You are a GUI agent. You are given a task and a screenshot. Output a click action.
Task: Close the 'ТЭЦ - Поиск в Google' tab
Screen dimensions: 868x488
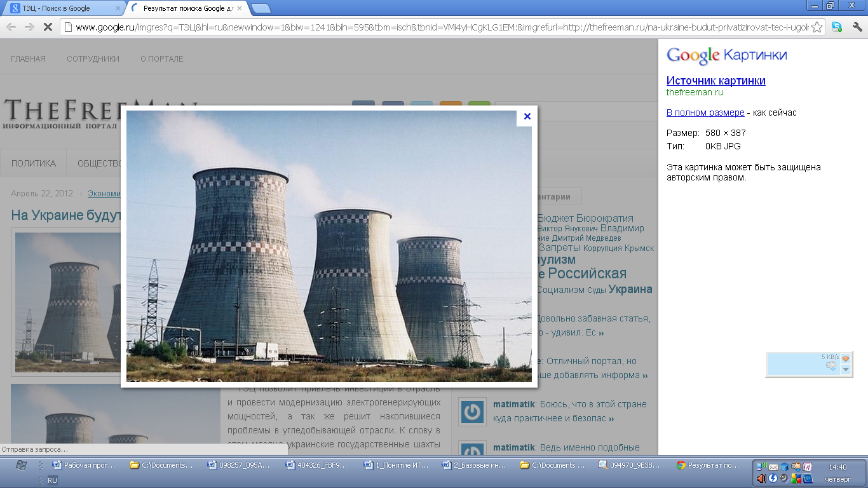(x=119, y=9)
